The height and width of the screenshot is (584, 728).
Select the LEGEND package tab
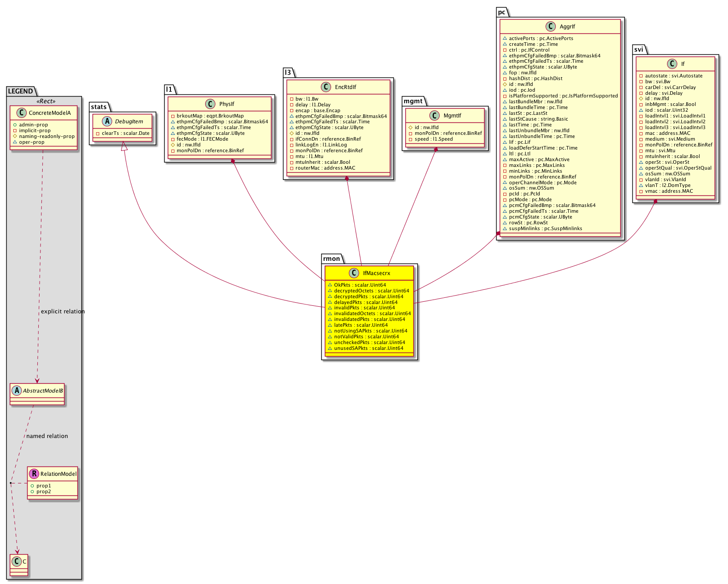coord(20,91)
